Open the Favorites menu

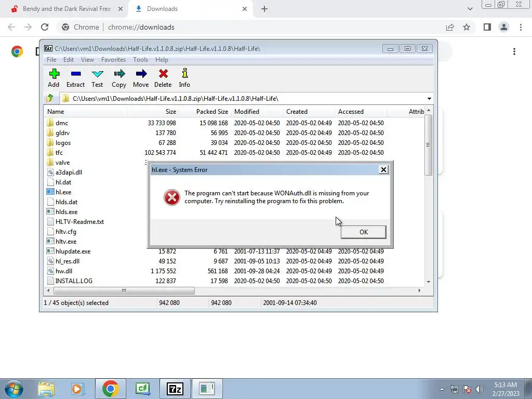tap(113, 60)
